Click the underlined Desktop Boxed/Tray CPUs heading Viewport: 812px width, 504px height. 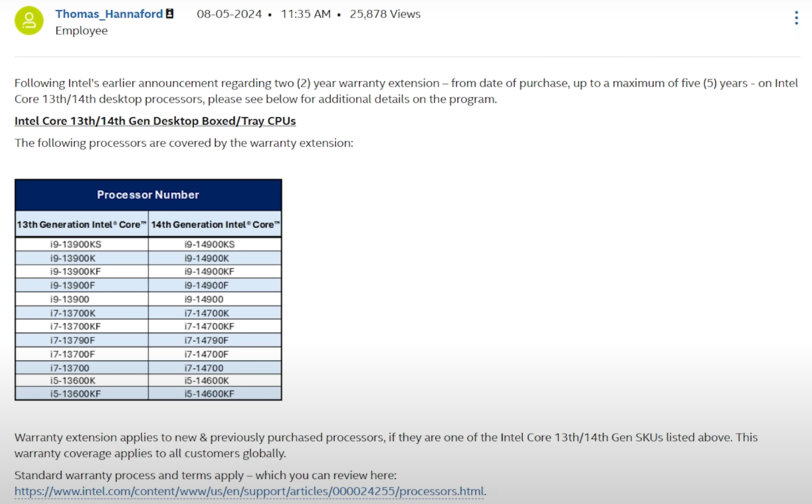[x=155, y=121]
